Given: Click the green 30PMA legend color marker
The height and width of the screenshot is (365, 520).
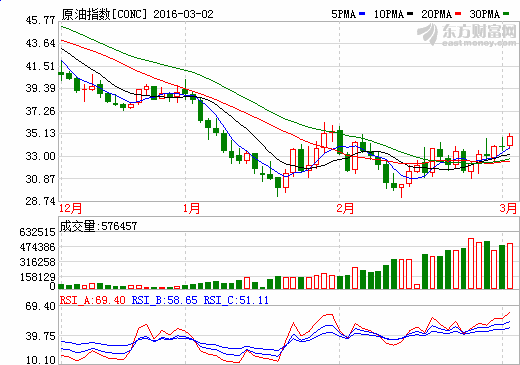Looking at the screenshot, I should click(x=506, y=14).
